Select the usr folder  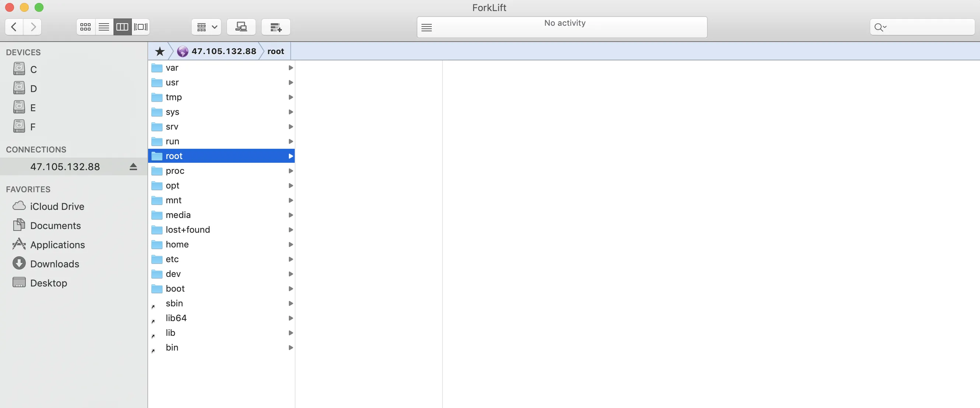[221, 82]
